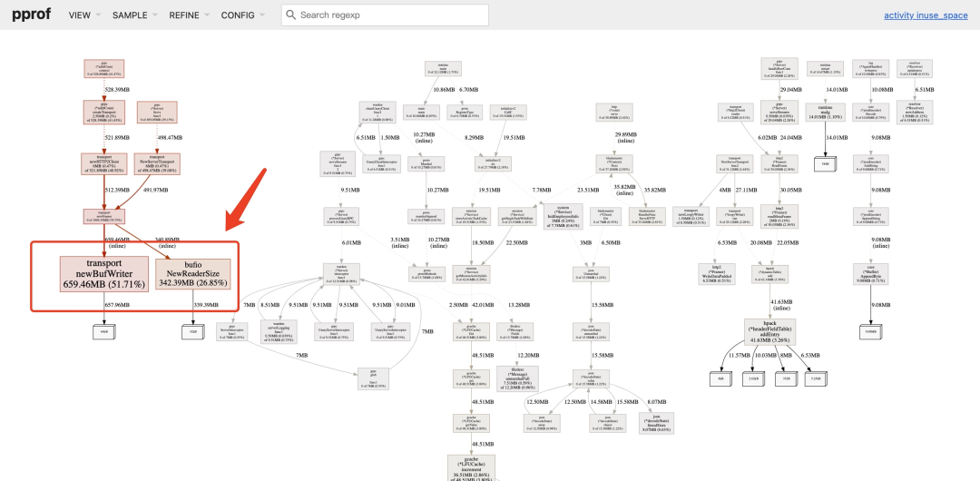The image size is (980, 481).
Task: Select the system Service listEmployeesInfo node
Action: [563, 216]
